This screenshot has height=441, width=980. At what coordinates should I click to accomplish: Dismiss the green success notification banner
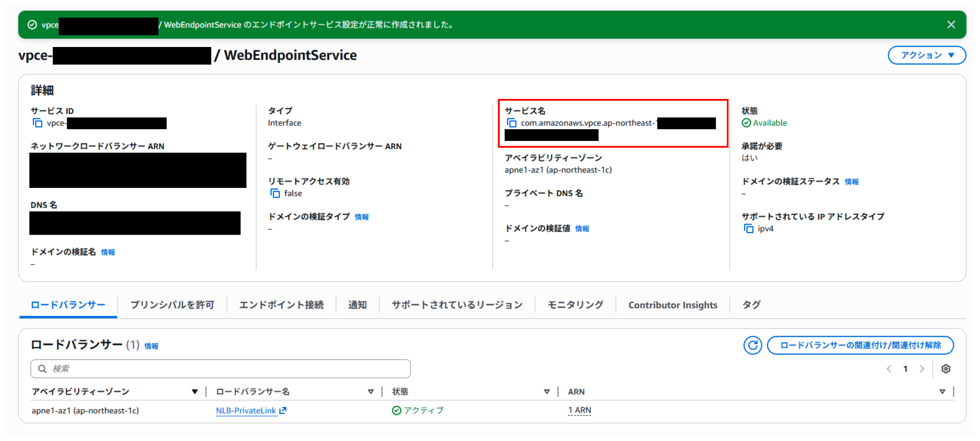pyautogui.click(x=951, y=25)
